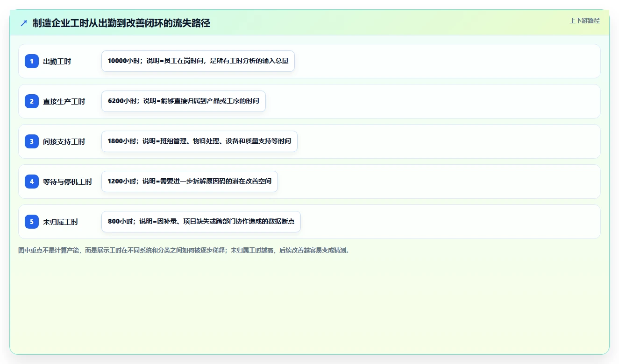Click the 10000小时 description chip
This screenshot has width=619, height=364.
click(198, 61)
